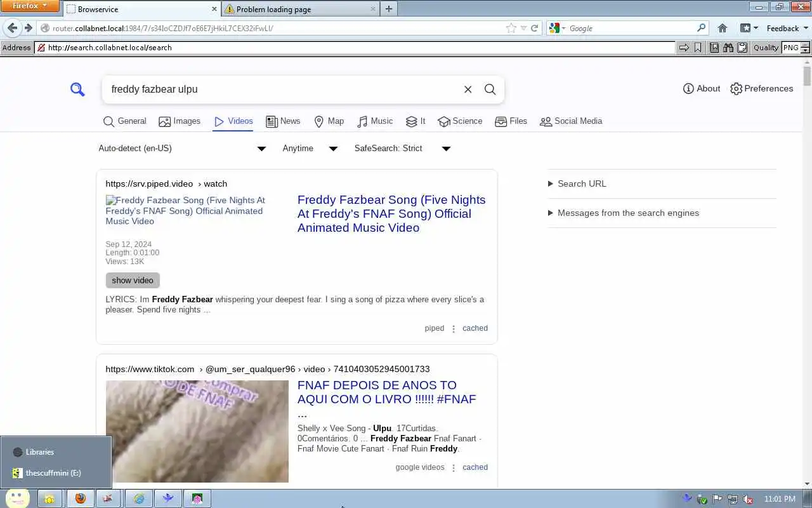Open the URL history dropdown arrow
Image resolution: width=812 pixels, height=508 pixels.
[523, 28]
